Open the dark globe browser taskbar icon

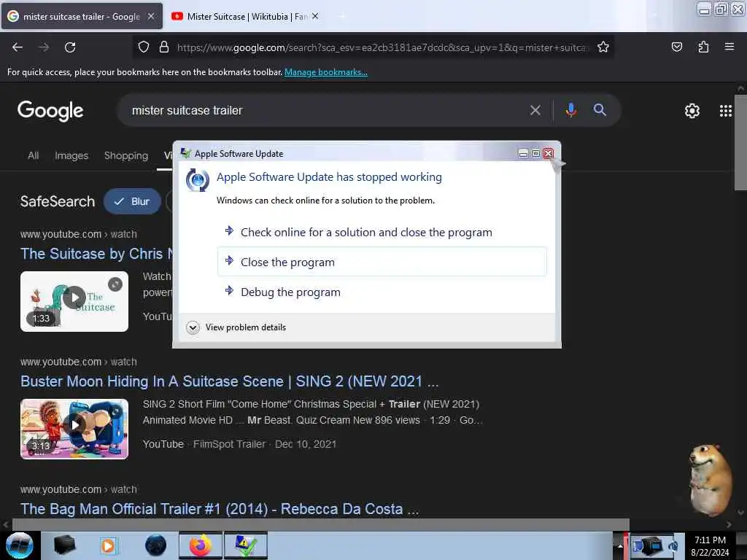click(156, 545)
